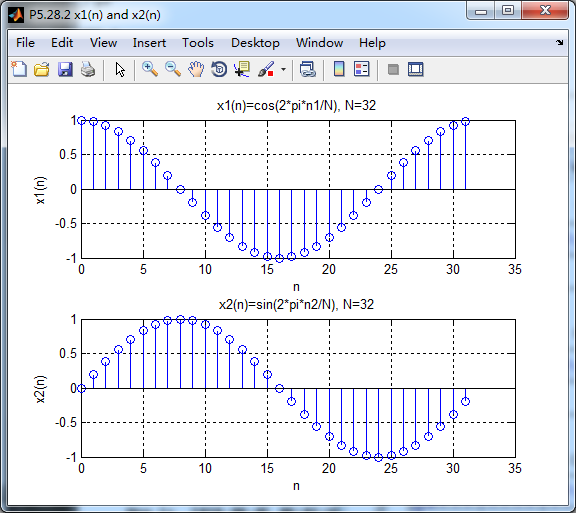This screenshot has height=513, width=576.
Task: Open the Insert menu
Action: (149, 43)
